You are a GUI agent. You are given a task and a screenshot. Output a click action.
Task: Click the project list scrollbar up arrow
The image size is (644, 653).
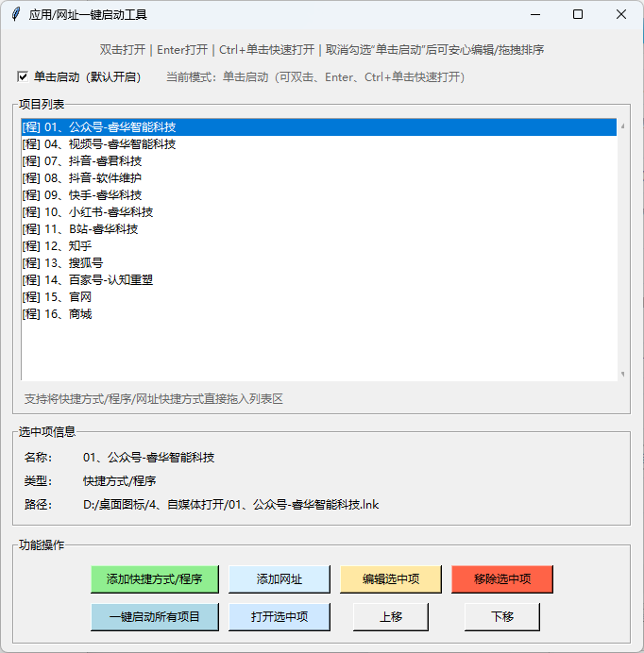622,126
